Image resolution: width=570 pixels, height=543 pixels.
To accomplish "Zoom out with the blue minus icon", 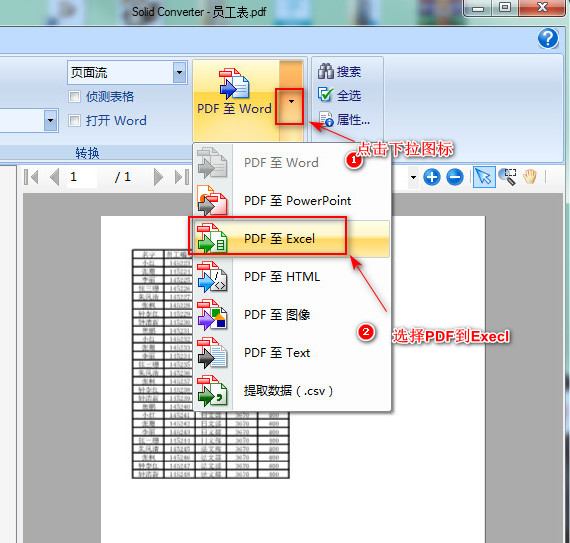I will [455, 177].
